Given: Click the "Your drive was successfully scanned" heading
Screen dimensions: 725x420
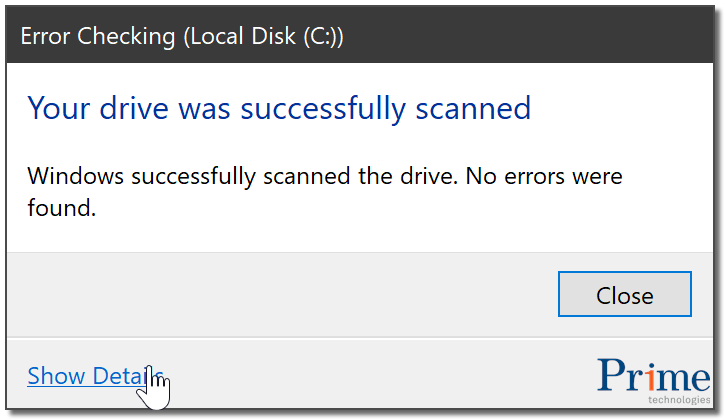Looking at the screenshot, I should (279, 108).
